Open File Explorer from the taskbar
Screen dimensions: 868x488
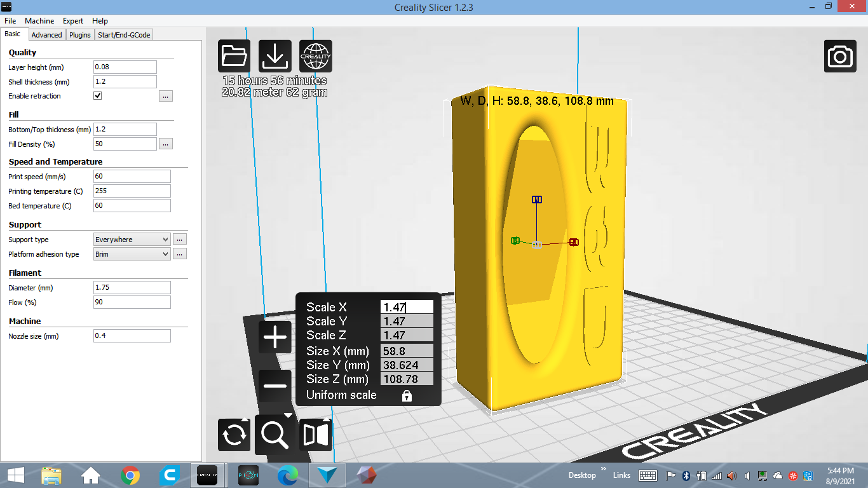point(51,475)
